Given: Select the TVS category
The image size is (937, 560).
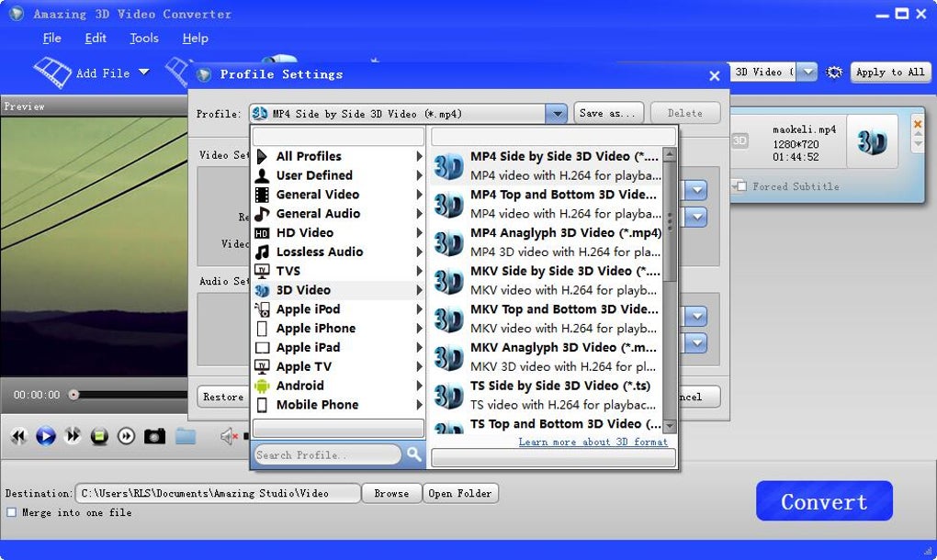Looking at the screenshot, I should [x=338, y=271].
